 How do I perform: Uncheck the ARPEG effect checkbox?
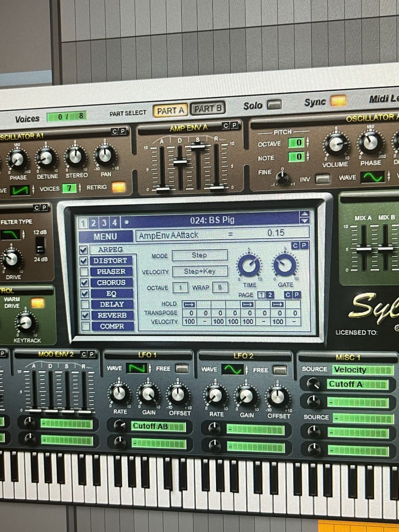click(x=83, y=250)
